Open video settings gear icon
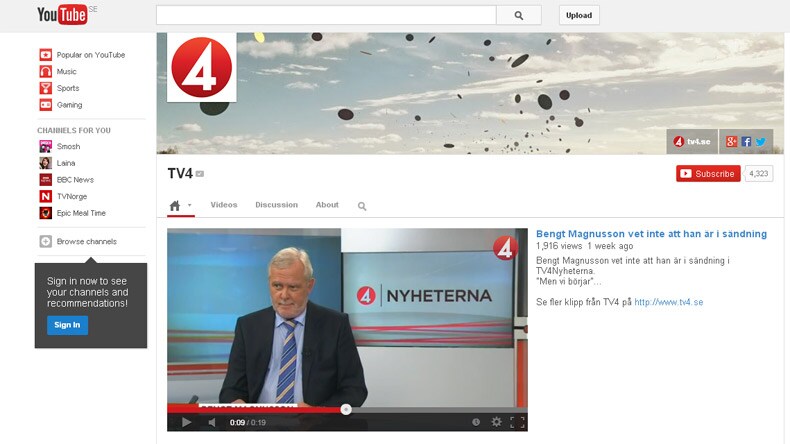The width and height of the screenshot is (790, 444). (x=496, y=422)
